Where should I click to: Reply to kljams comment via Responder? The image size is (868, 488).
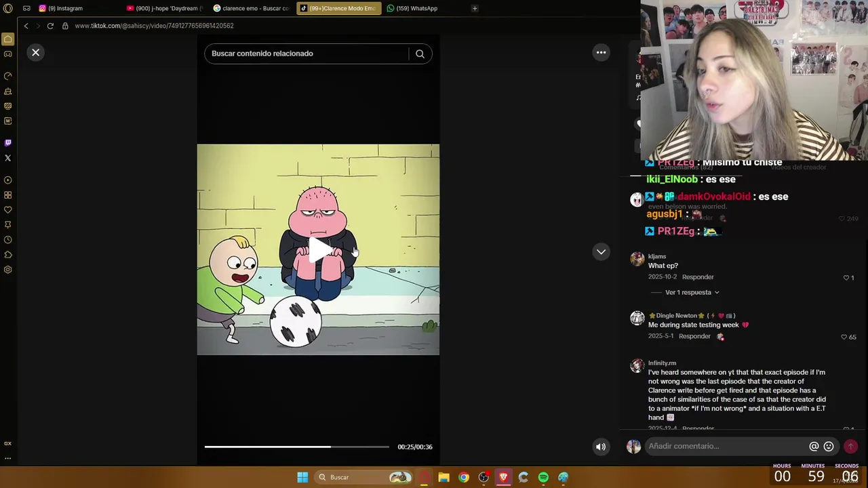tap(698, 277)
